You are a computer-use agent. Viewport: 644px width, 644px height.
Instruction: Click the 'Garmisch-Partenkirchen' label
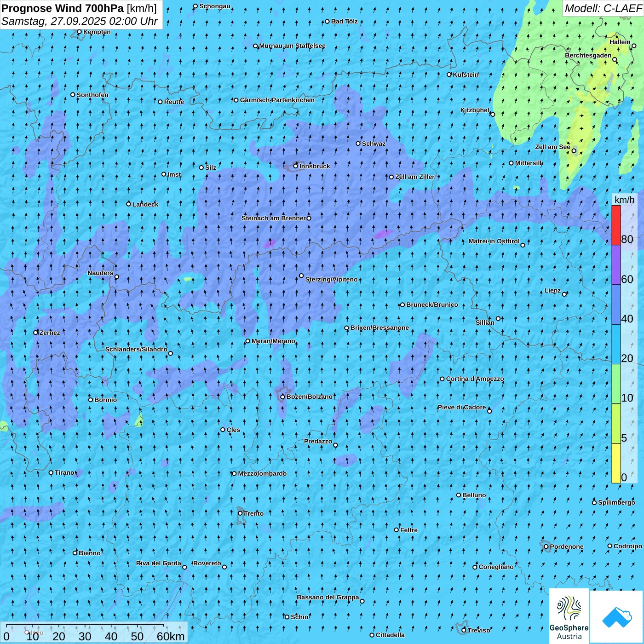(277, 100)
